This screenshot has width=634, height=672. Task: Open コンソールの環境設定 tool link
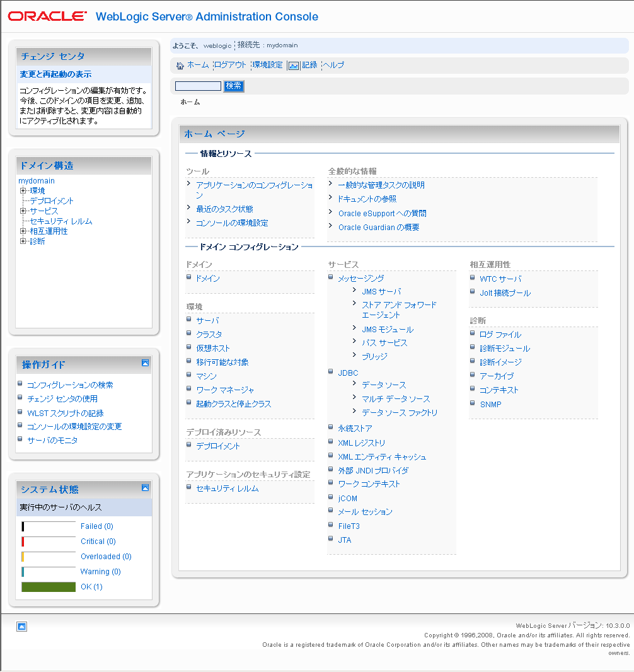(x=232, y=223)
